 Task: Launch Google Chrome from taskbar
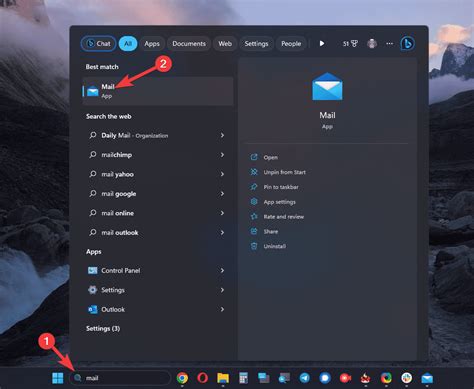pos(182,378)
